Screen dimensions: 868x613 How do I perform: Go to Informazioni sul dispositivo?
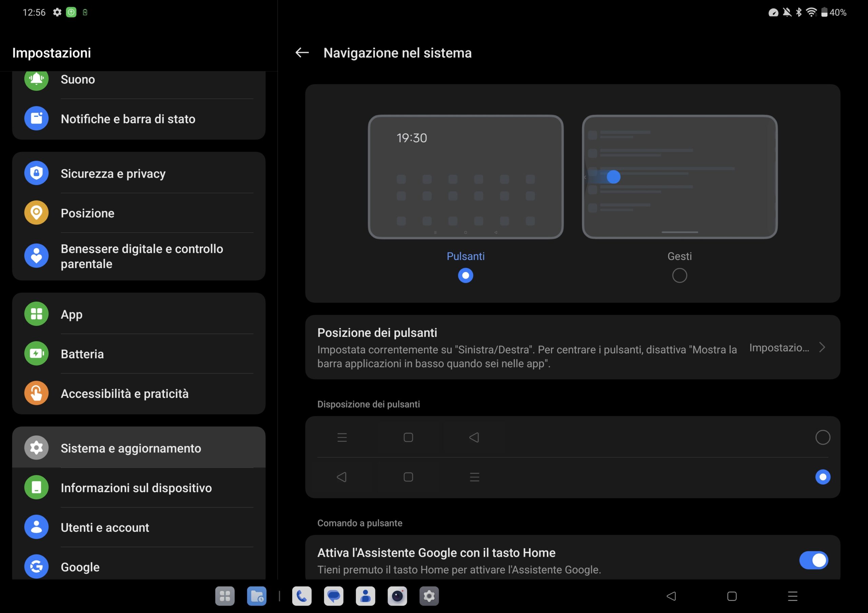136,488
